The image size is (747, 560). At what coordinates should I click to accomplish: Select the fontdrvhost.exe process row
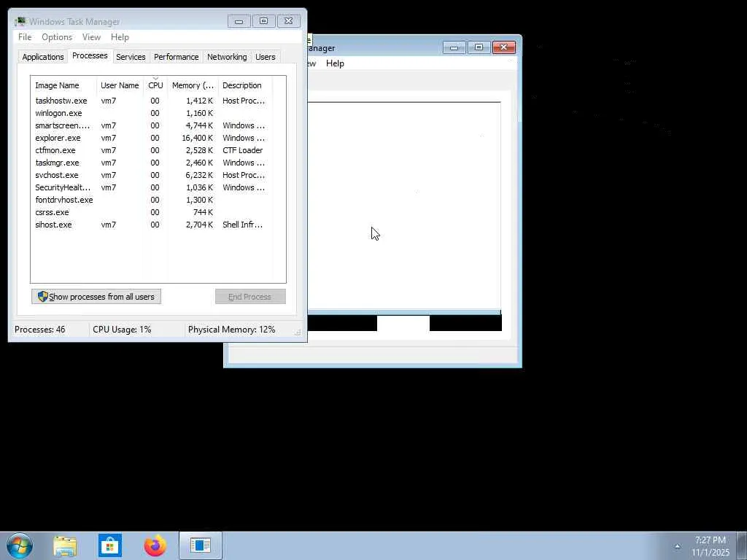[152, 200]
